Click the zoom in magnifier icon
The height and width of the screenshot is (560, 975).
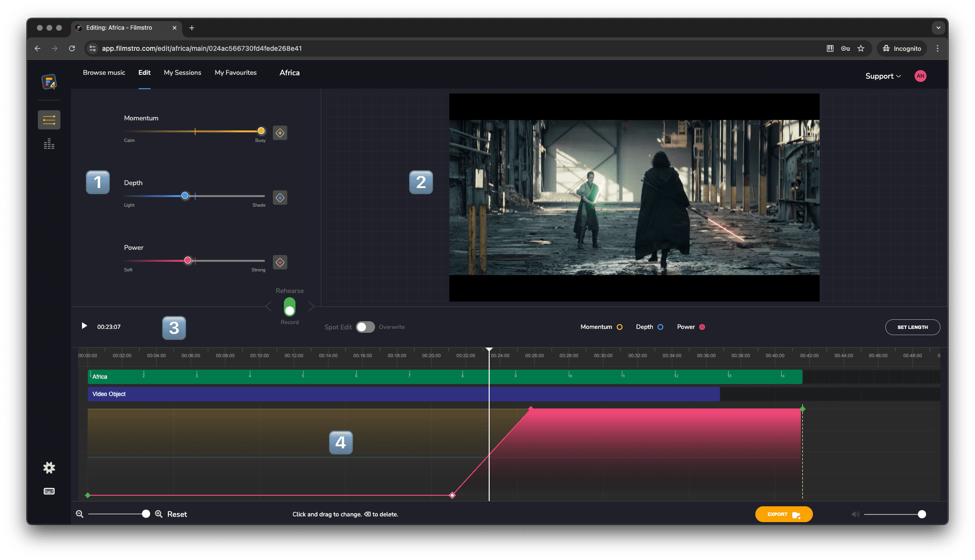(x=159, y=514)
